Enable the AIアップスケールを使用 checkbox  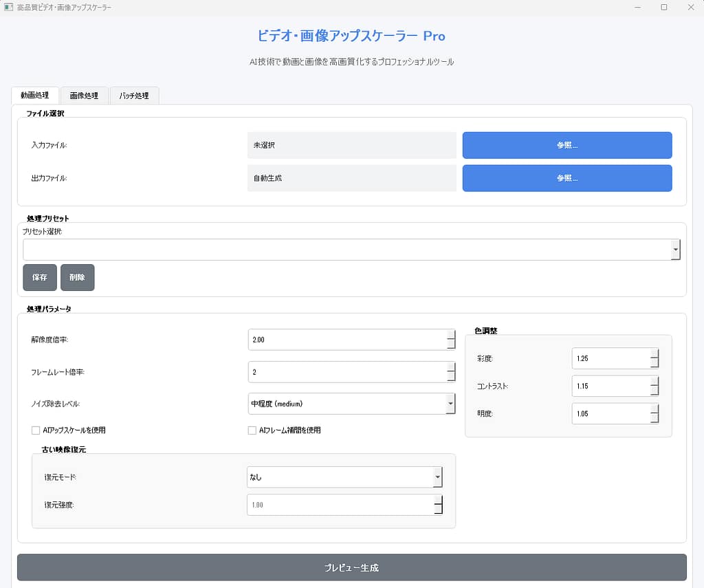(36, 431)
